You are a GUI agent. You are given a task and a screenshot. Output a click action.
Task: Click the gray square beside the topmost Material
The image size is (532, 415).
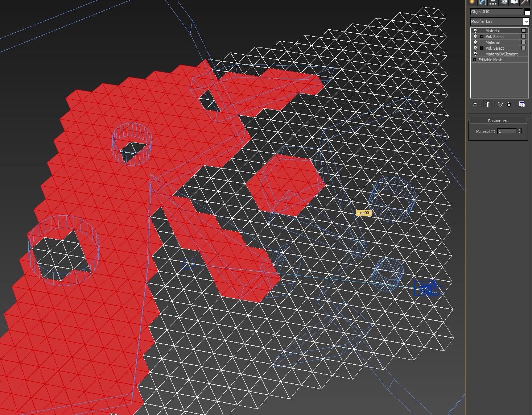coord(524,31)
